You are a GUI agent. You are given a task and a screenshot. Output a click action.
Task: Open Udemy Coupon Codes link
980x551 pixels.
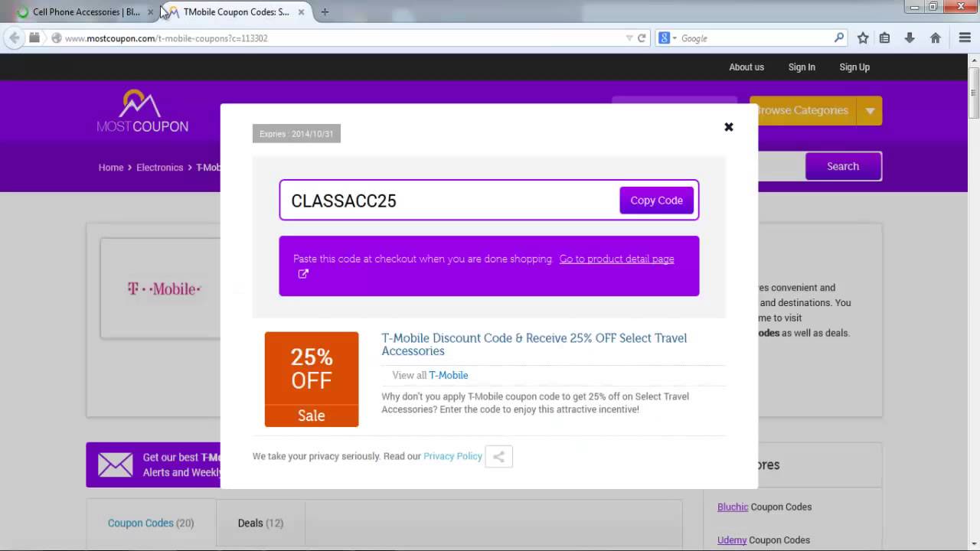pyautogui.click(x=763, y=540)
